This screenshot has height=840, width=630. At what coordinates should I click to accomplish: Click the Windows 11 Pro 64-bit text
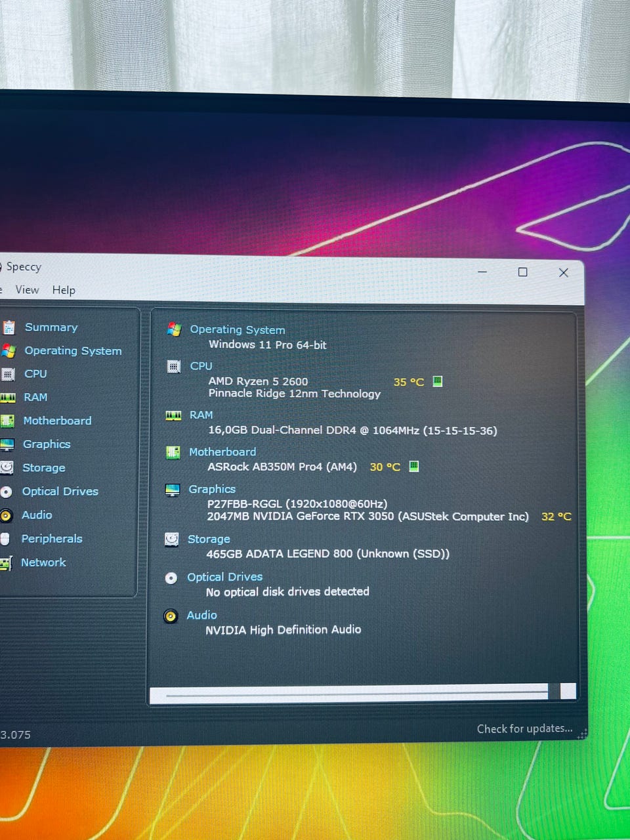(x=268, y=345)
